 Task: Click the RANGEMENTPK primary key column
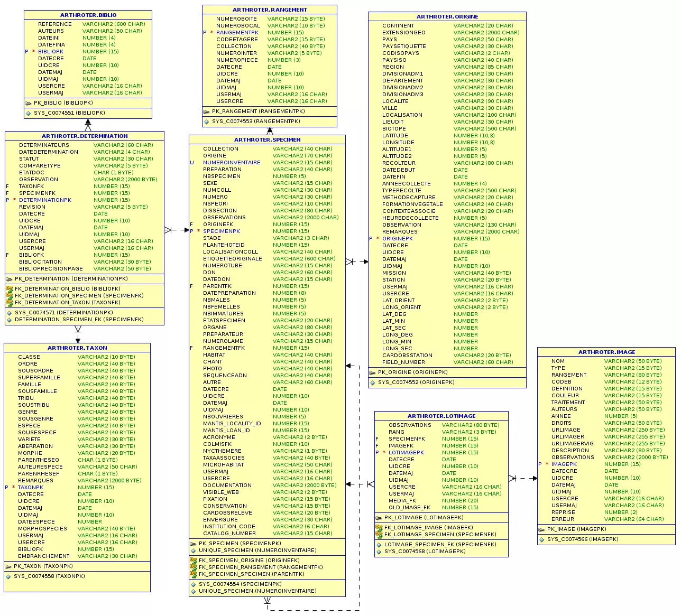[x=237, y=33]
